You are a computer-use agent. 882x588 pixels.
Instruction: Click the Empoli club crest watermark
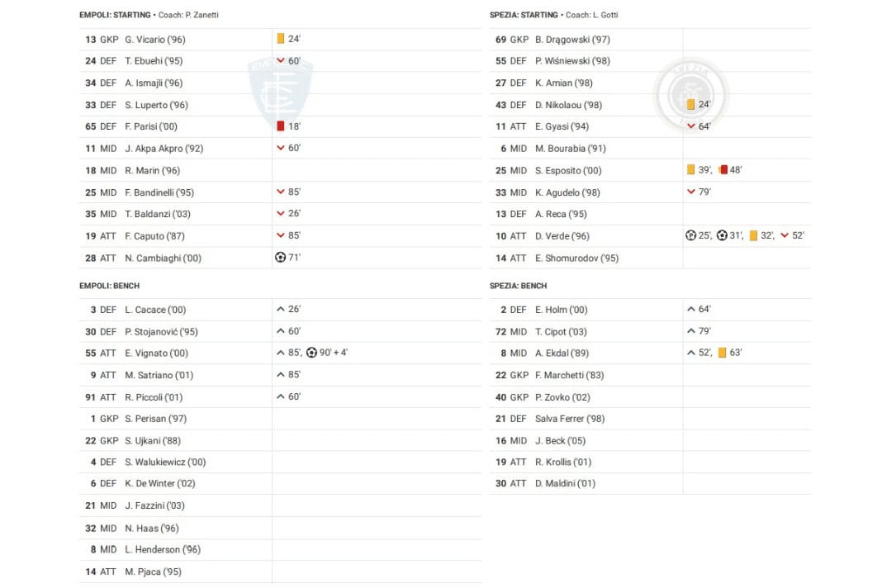point(281,91)
